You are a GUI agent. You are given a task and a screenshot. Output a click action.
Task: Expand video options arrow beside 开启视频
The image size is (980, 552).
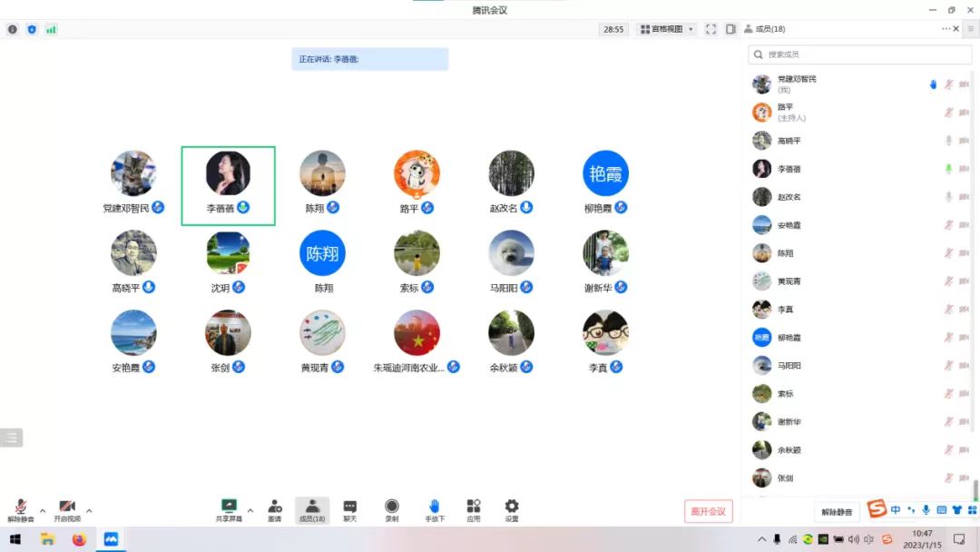[89, 510]
